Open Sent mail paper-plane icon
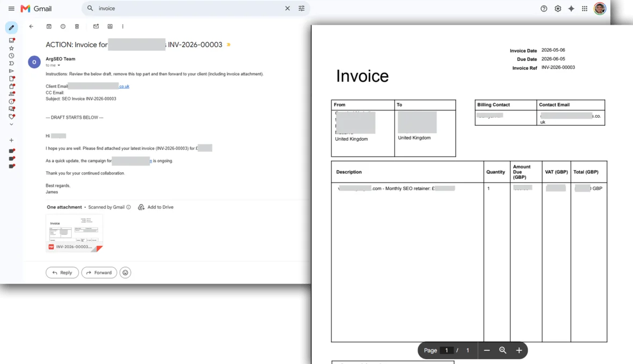The width and height of the screenshot is (633, 364). (11, 71)
